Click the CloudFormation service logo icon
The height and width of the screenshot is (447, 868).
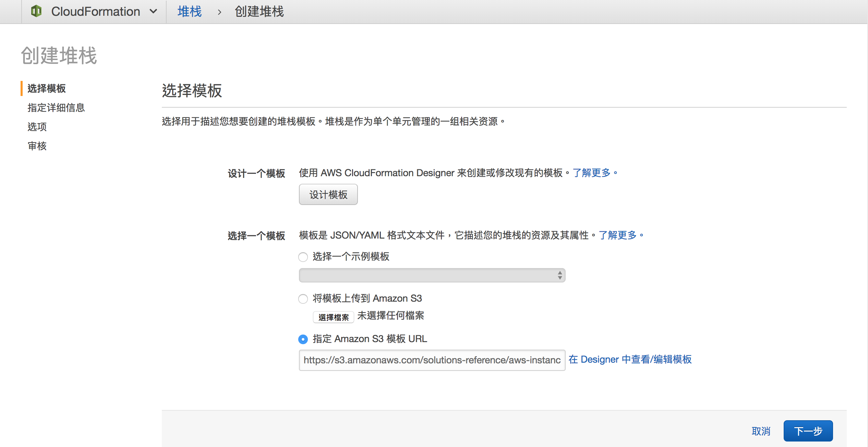(x=36, y=11)
